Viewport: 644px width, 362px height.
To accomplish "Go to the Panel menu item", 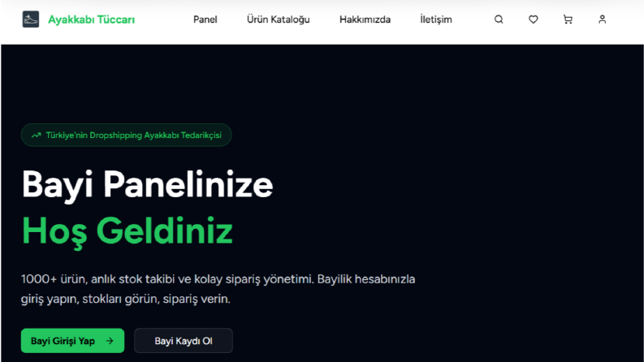I will 205,19.
